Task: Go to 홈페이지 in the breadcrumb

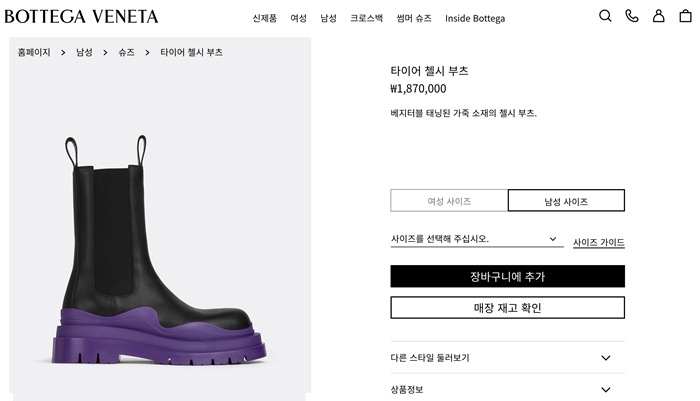Action: 34,52
